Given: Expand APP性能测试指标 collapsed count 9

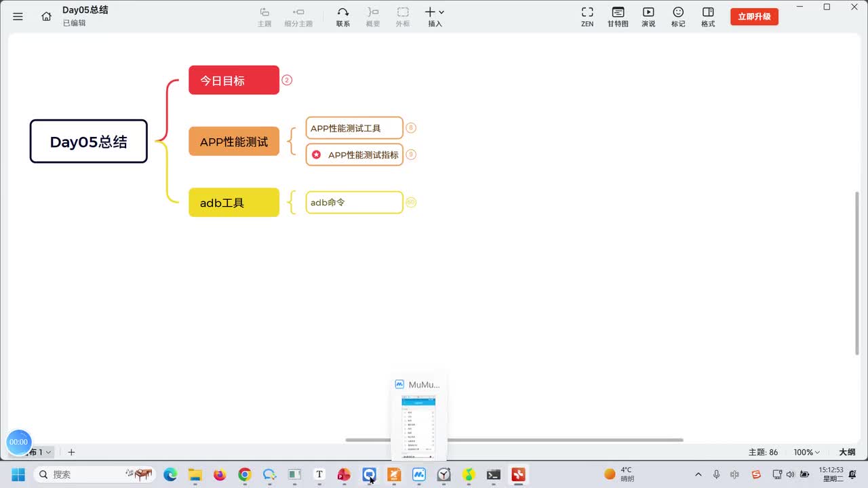Looking at the screenshot, I should click(x=411, y=155).
